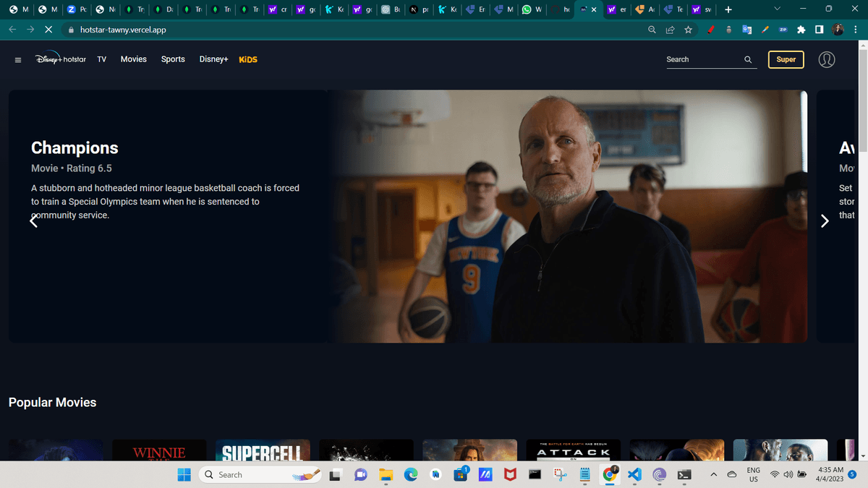Bookmark this page with the star icon
The image size is (868, 488).
coord(688,30)
